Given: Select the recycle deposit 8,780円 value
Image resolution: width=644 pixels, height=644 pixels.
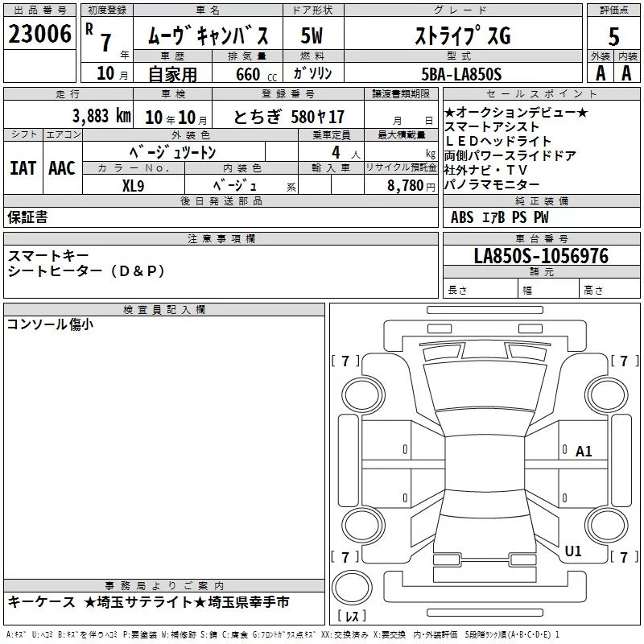Looking at the screenshot, I should pos(411,186).
